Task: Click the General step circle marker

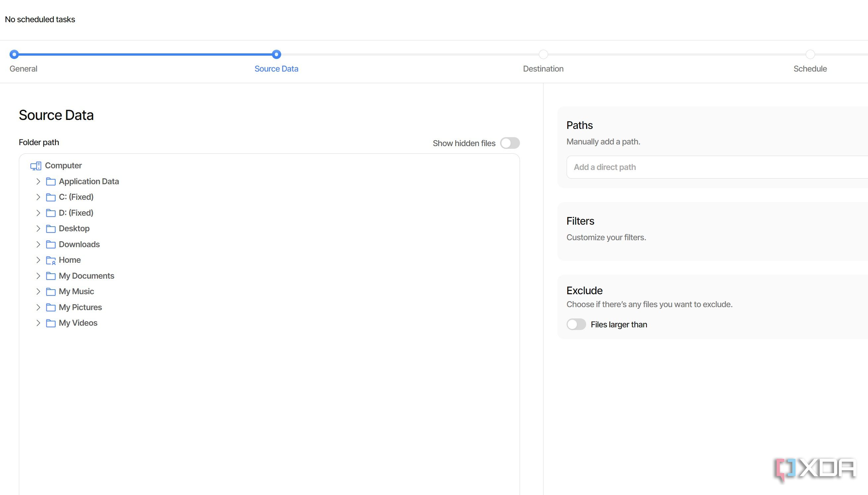Action: 14,54
